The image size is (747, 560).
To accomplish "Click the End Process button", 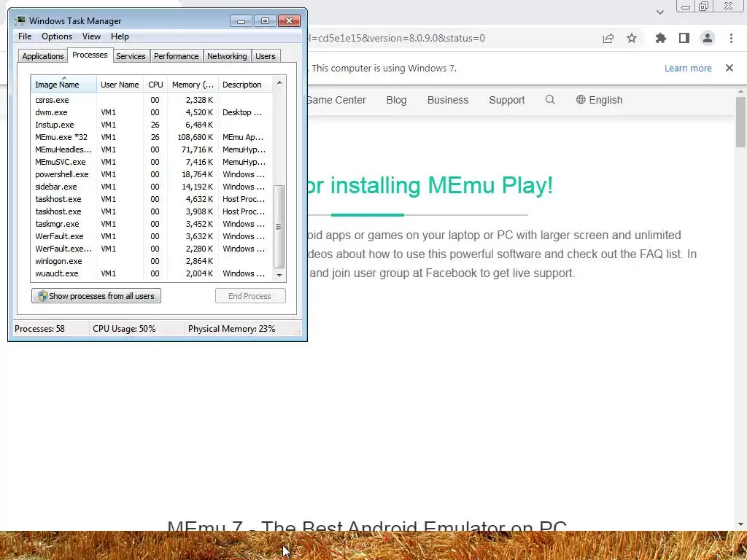I will pyautogui.click(x=250, y=296).
